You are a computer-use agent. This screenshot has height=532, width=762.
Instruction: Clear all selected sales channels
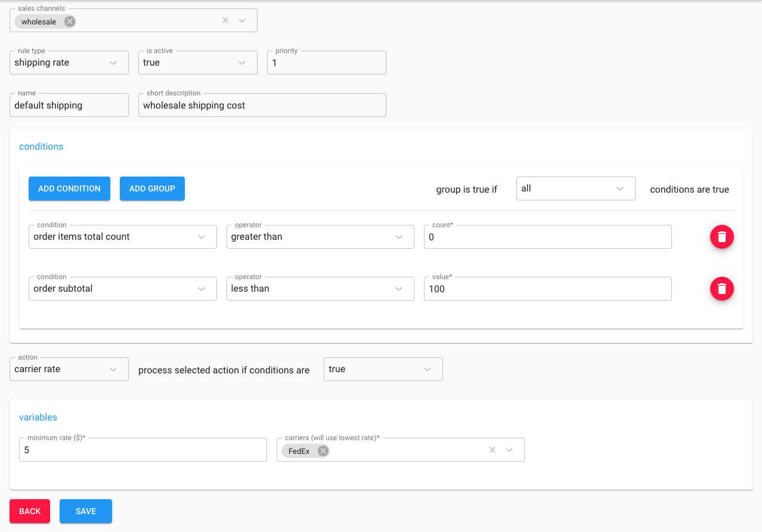pos(225,20)
